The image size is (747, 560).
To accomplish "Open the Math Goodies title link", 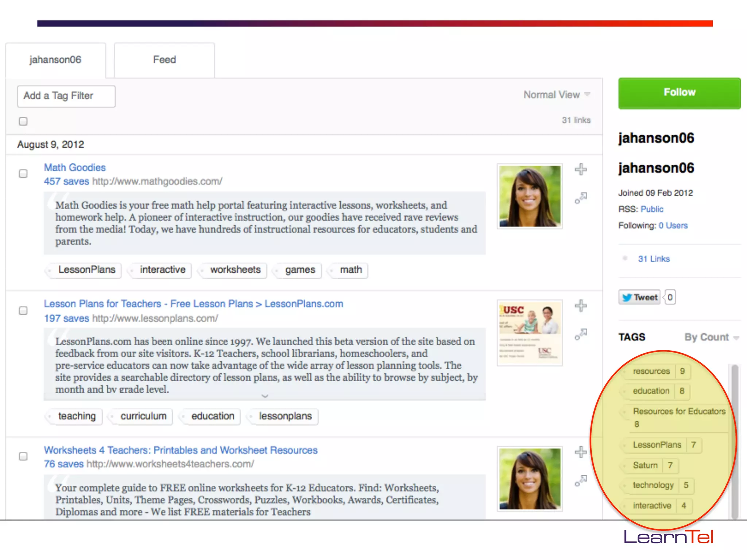I will (75, 167).
